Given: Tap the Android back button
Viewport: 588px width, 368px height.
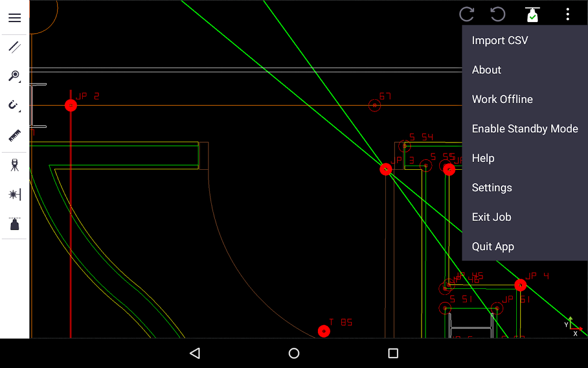Looking at the screenshot, I should point(195,353).
